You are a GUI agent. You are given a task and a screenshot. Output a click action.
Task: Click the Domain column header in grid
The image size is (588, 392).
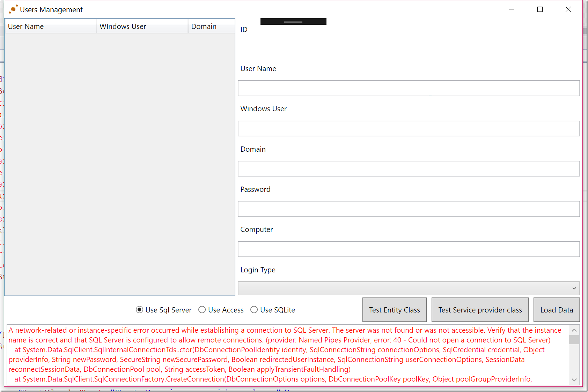point(211,27)
